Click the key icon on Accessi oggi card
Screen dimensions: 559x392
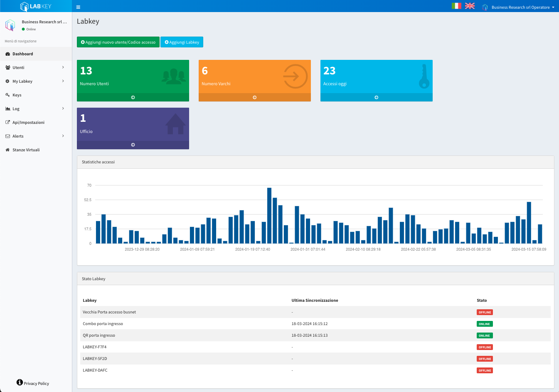424,76
